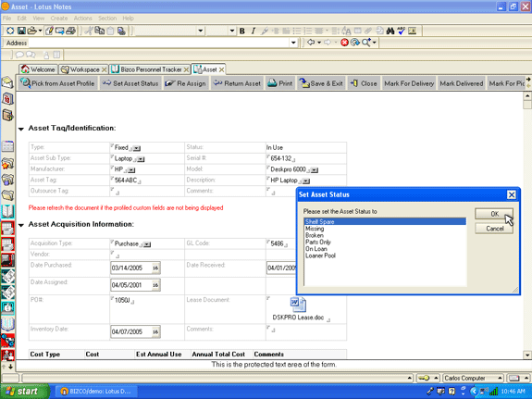Click the red Stop icon in navigation bar
Screen dimensions: 532x399
coord(344,43)
